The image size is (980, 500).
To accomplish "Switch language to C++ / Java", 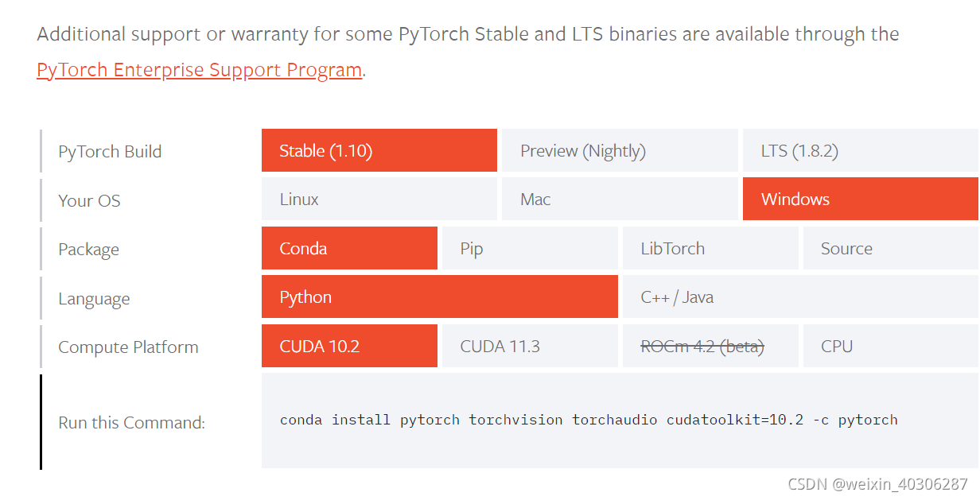I will tap(799, 297).
